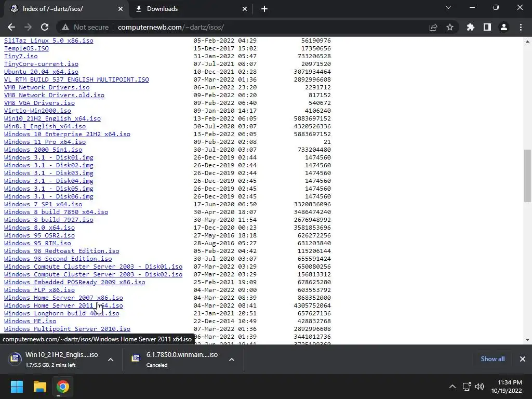Viewport: 532px width, 399px height.
Task: Open the Windows Start menu
Action: coord(17,387)
